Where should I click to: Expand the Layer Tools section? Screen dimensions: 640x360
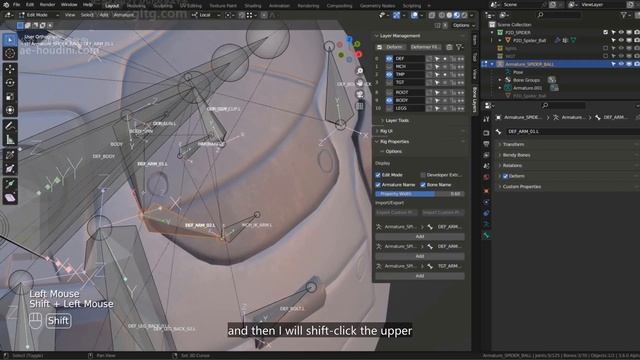tap(397, 121)
